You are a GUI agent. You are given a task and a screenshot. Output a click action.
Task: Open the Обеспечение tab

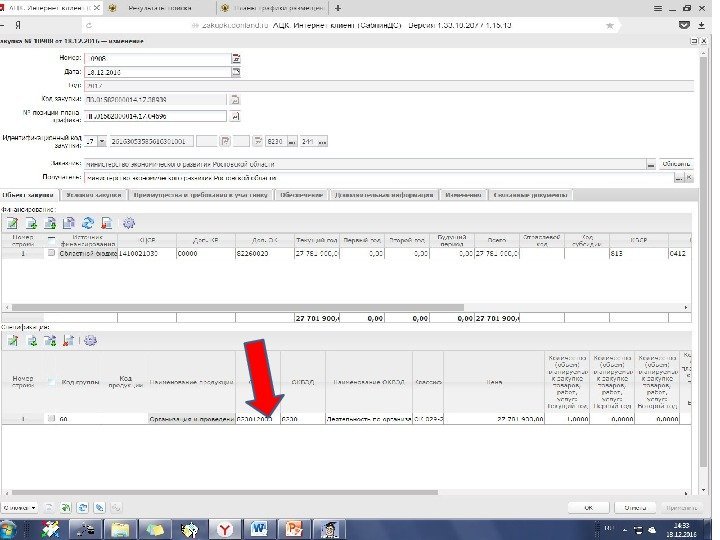pyautogui.click(x=302, y=195)
